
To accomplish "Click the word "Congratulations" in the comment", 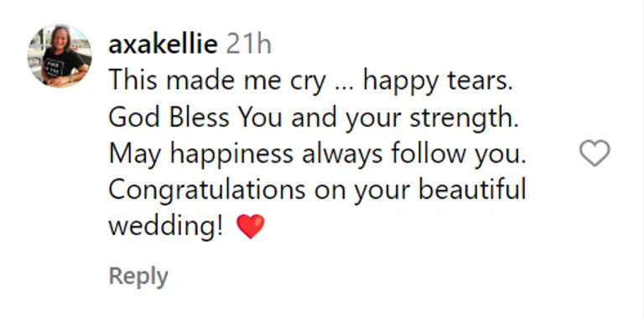I will click(207, 190).
